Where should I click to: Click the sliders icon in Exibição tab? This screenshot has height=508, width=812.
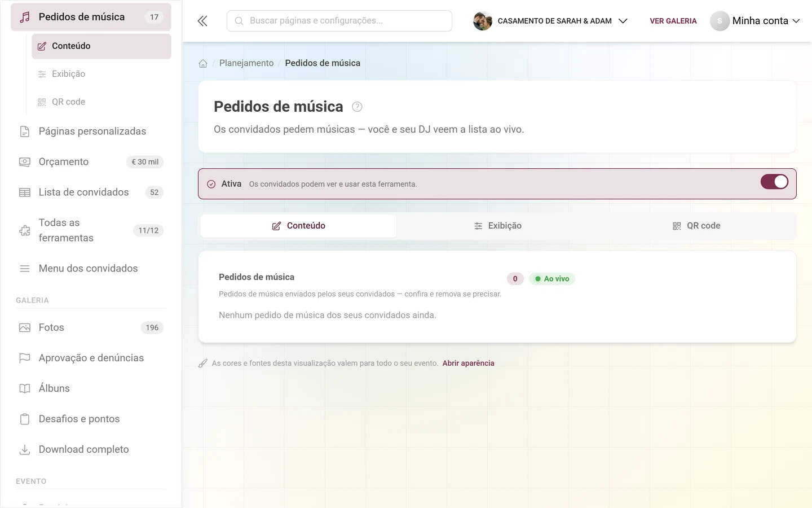point(478,226)
